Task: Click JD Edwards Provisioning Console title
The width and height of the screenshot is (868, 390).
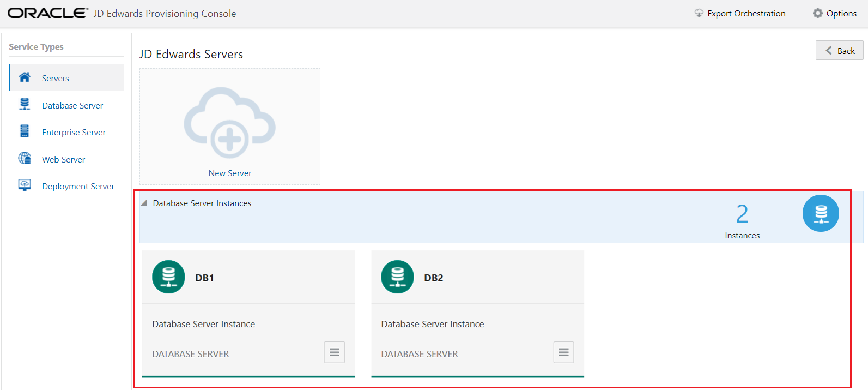Action: pyautogui.click(x=165, y=14)
